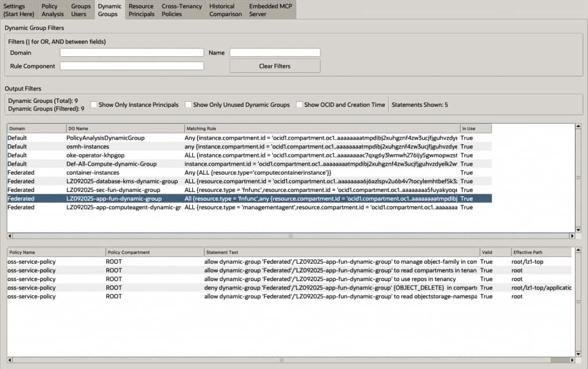The height and width of the screenshot is (369, 588).
Task: Sort statements by Policy Name header
Action: [56, 252]
